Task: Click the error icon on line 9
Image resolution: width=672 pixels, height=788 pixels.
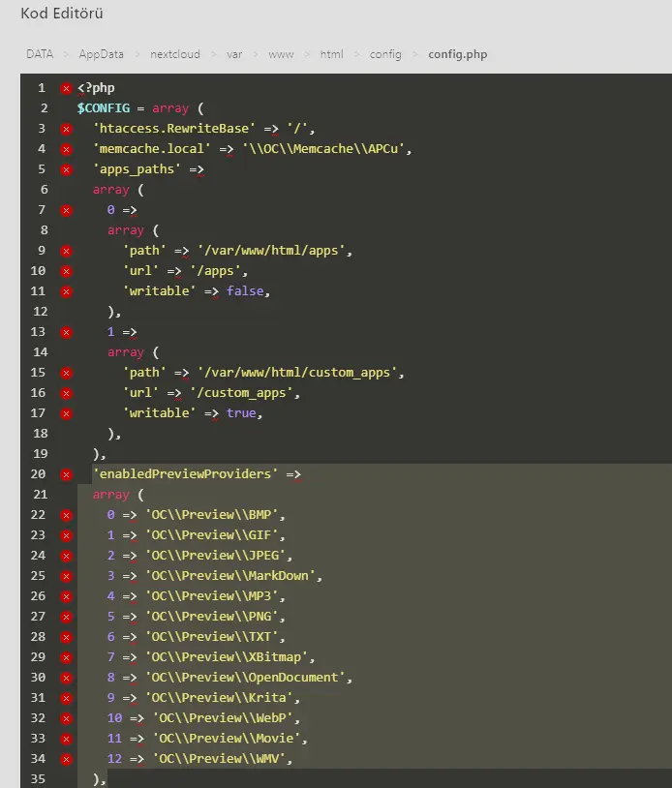Action: [x=66, y=252]
